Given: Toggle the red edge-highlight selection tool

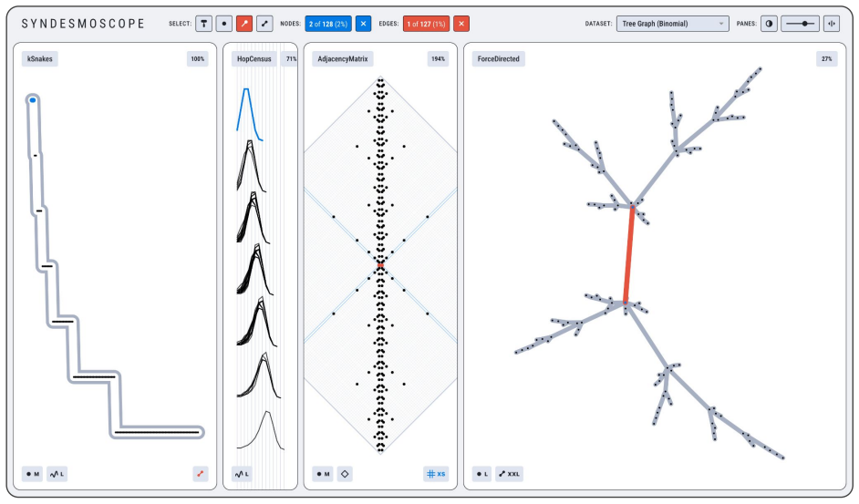Looking at the screenshot, I should pos(244,24).
